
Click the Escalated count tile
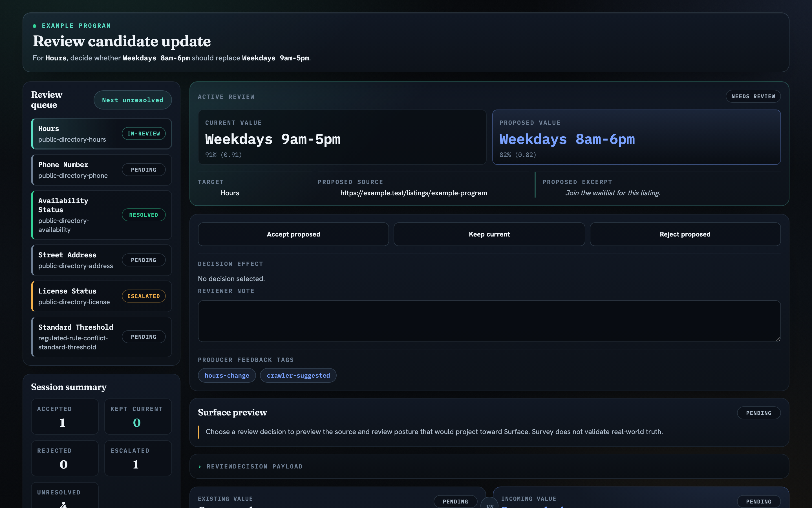[138, 458]
